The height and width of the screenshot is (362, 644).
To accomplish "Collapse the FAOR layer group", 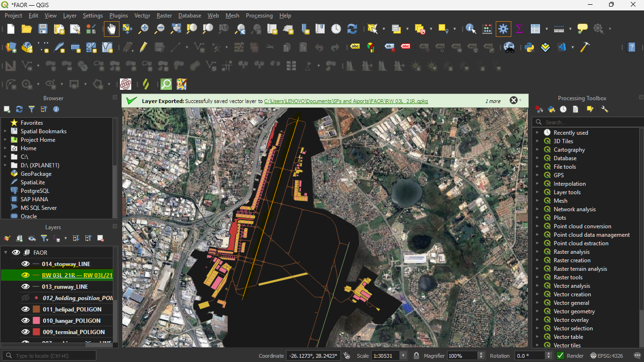I will coord(6,252).
